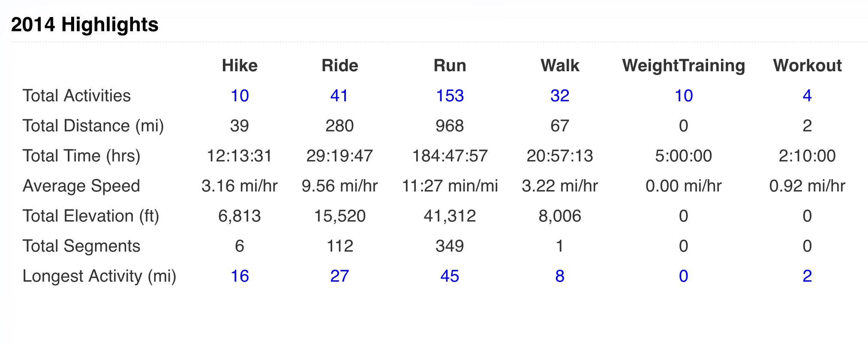Click the Run column header

(x=450, y=66)
